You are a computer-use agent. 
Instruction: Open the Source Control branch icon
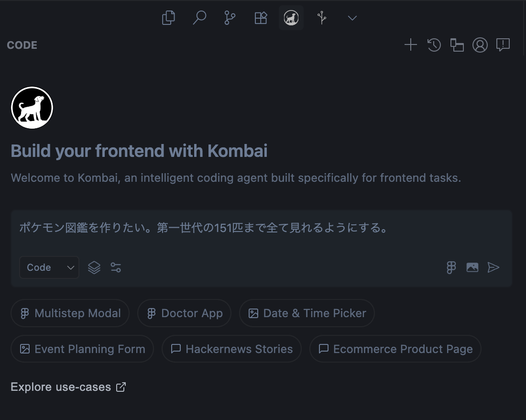point(230,18)
